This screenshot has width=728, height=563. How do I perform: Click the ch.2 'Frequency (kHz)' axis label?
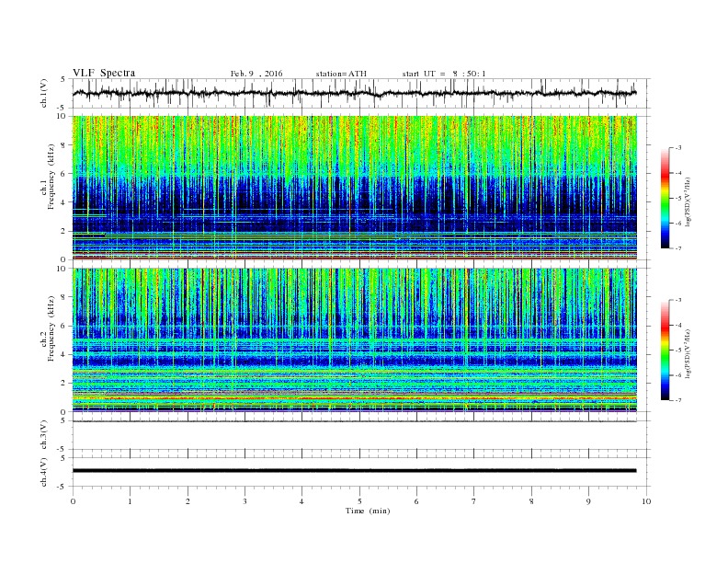coord(51,328)
